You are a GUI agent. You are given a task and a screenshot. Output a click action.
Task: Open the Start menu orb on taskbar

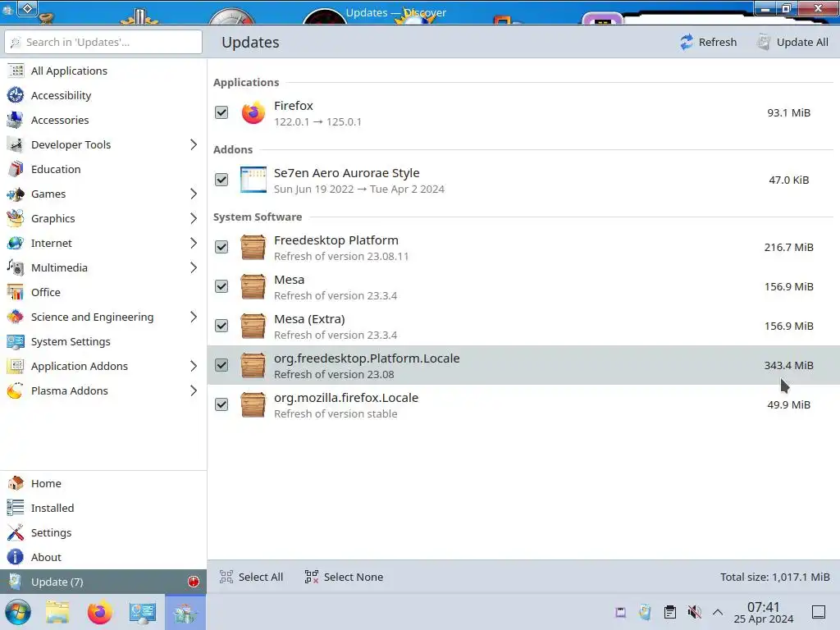point(18,612)
